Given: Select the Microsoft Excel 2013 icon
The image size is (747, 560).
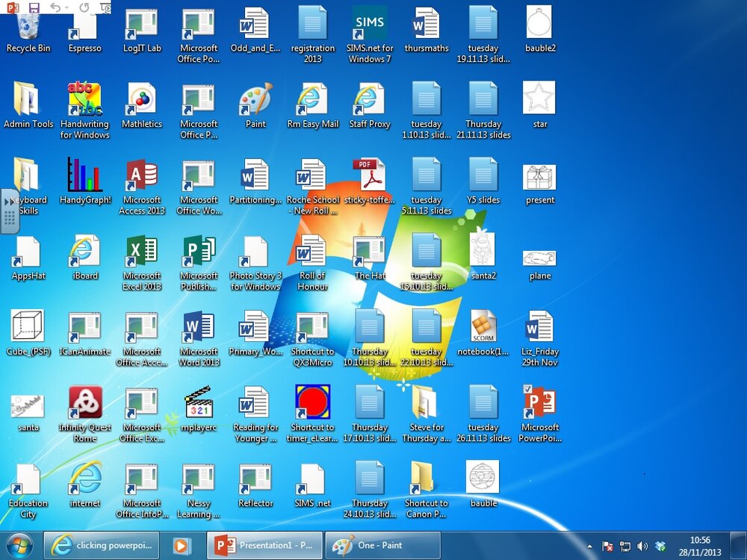Looking at the screenshot, I should pyautogui.click(x=141, y=250).
